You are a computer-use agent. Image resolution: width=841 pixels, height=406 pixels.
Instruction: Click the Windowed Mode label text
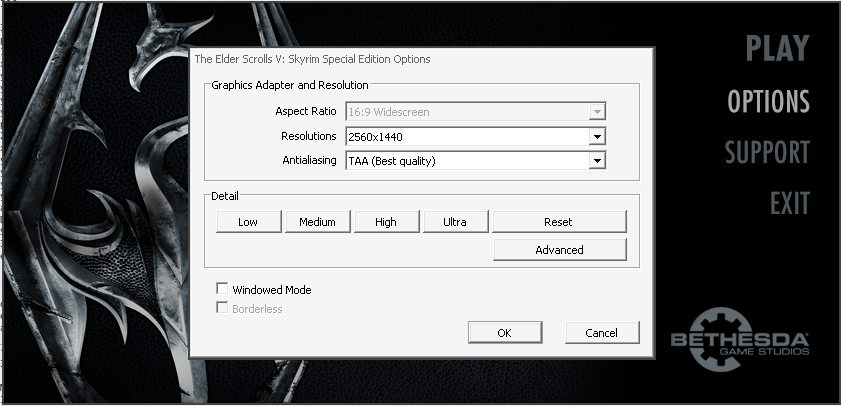272,290
